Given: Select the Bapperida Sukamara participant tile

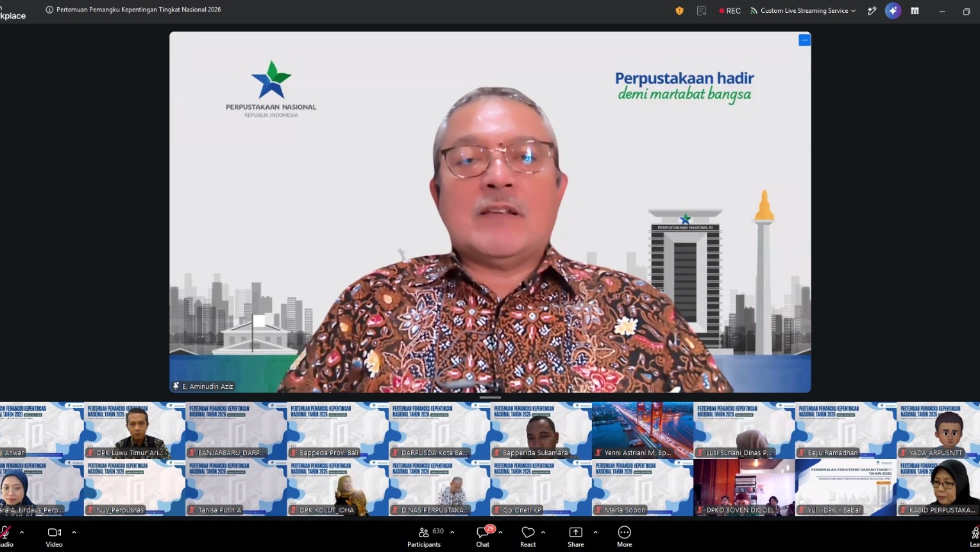Looking at the screenshot, I should click(541, 430).
